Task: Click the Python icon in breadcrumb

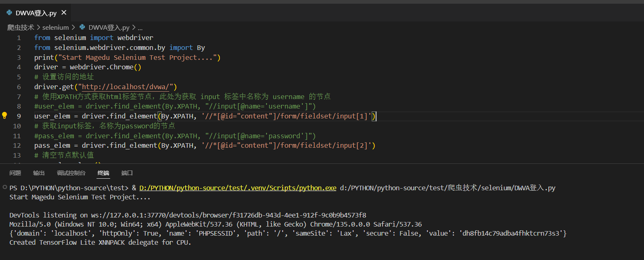Action: (x=82, y=28)
